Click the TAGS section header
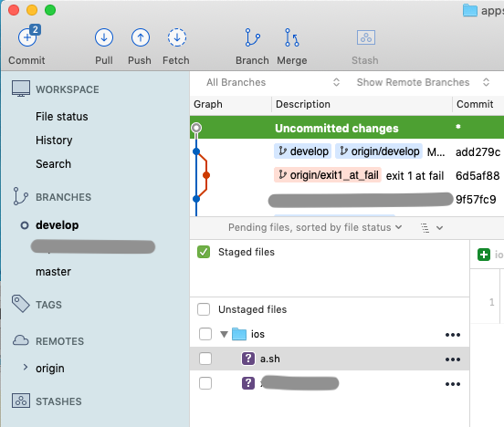 pos(48,304)
